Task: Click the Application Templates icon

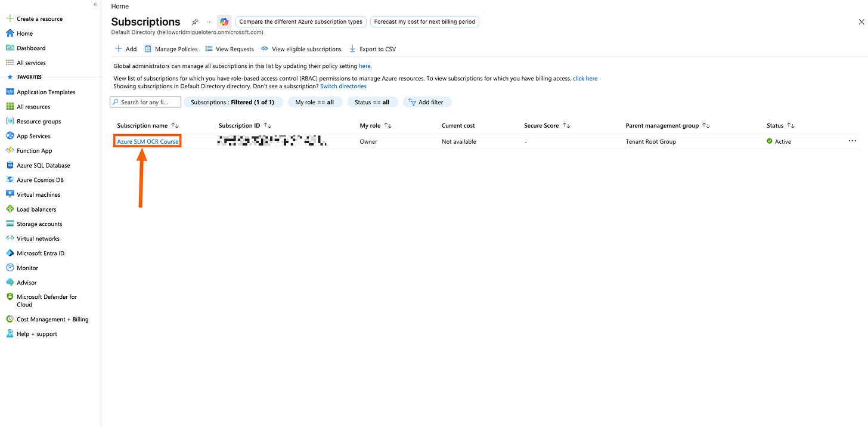Action: click(x=10, y=92)
